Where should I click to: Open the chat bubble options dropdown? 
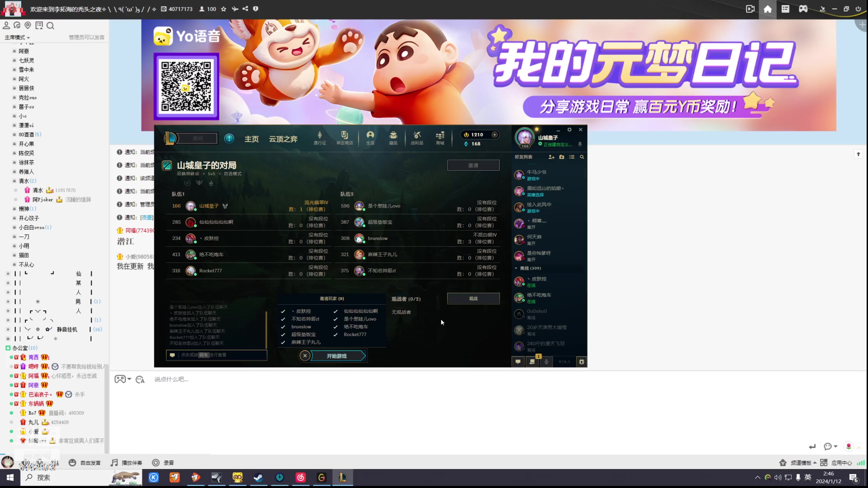point(835,446)
